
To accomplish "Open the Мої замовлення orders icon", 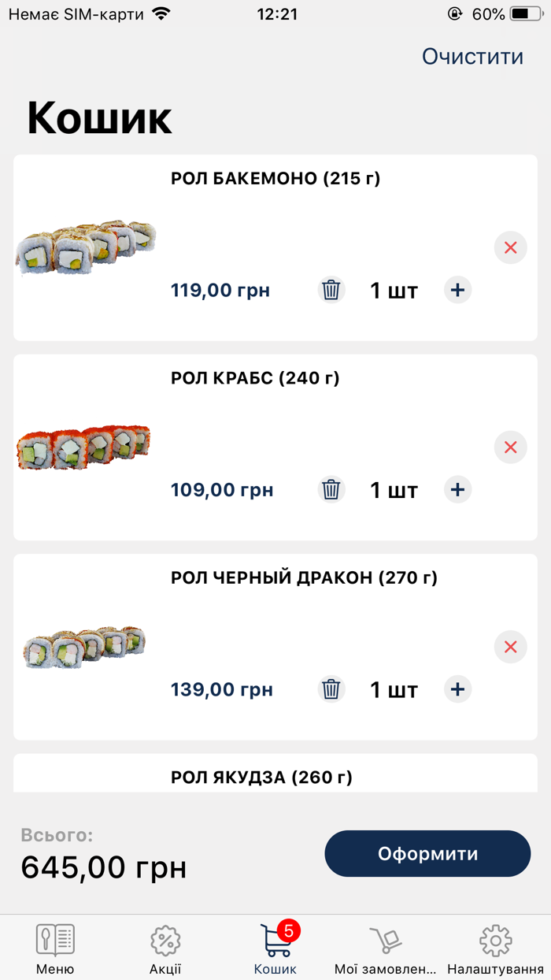I will point(385,941).
